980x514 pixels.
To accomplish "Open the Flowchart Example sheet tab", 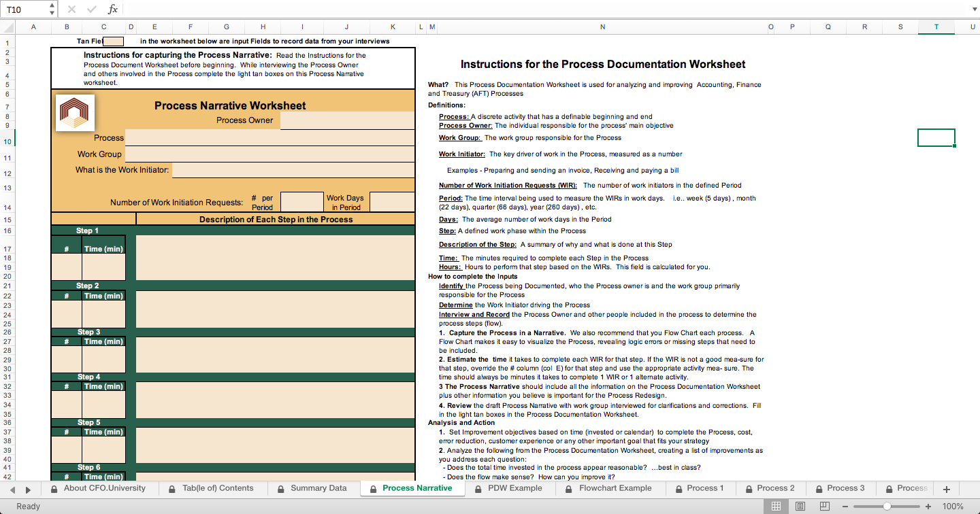I will (x=608, y=488).
